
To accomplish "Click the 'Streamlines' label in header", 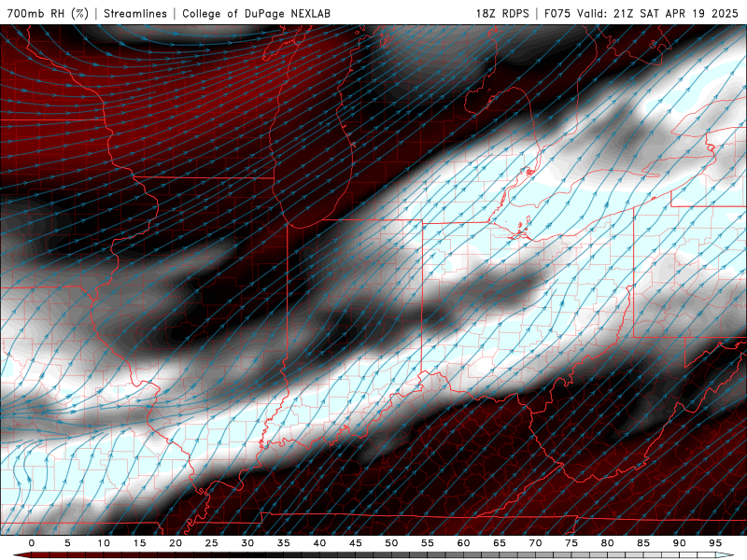I will [135, 13].
